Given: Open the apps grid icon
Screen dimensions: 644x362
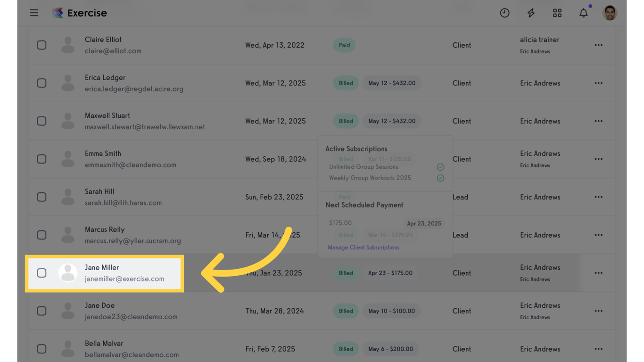Looking at the screenshot, I should [x=557, y=13].
